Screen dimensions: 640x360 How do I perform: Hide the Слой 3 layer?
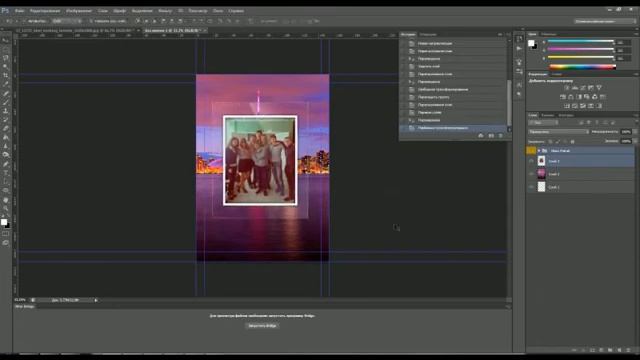pos(531,161)
